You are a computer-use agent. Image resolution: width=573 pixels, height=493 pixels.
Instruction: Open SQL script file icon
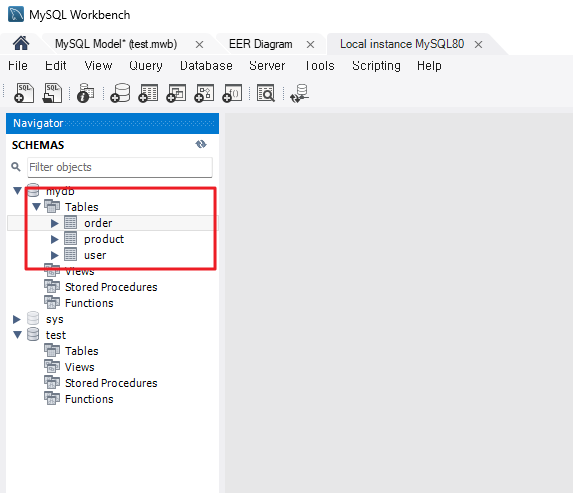click(x=53, y=93)
